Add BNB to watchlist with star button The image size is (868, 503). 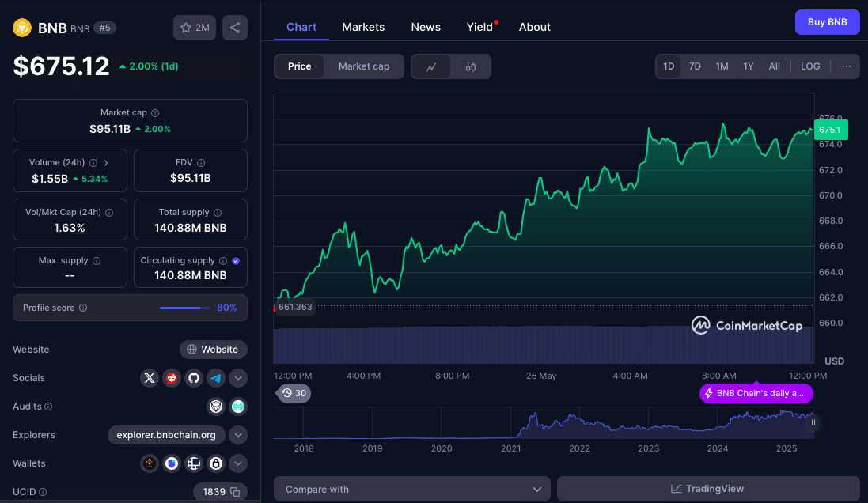[x=195, y=28]
